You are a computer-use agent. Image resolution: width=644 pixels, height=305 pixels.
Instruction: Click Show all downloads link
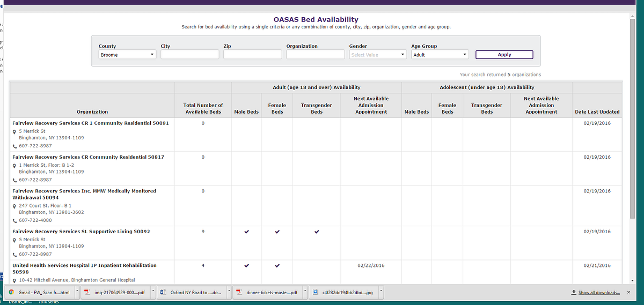pyautogui.click(x=599, y=293)
